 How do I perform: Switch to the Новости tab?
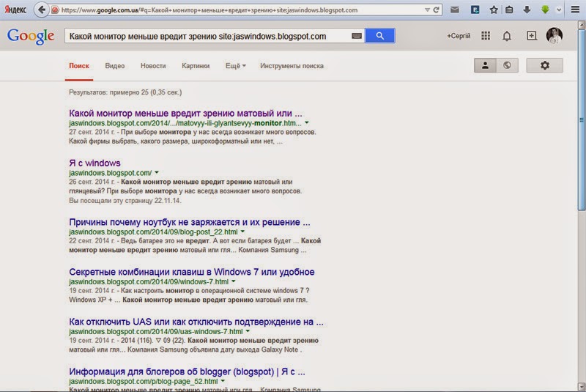point(153,66)
